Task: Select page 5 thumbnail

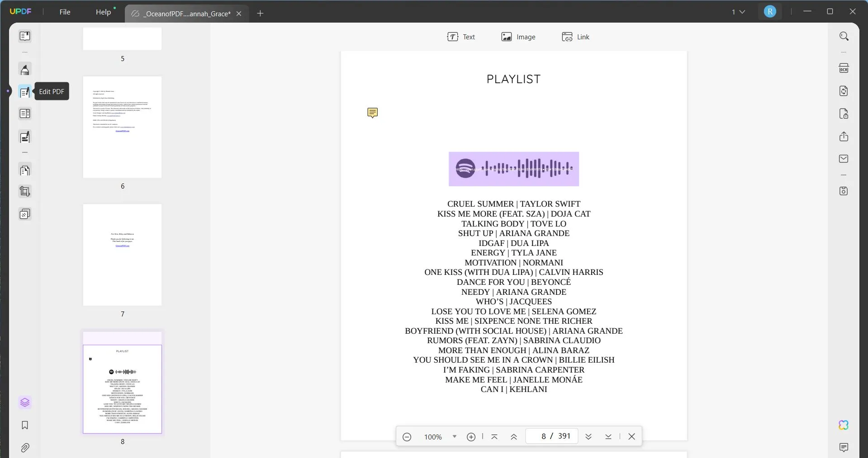Action: click(122, 38)
